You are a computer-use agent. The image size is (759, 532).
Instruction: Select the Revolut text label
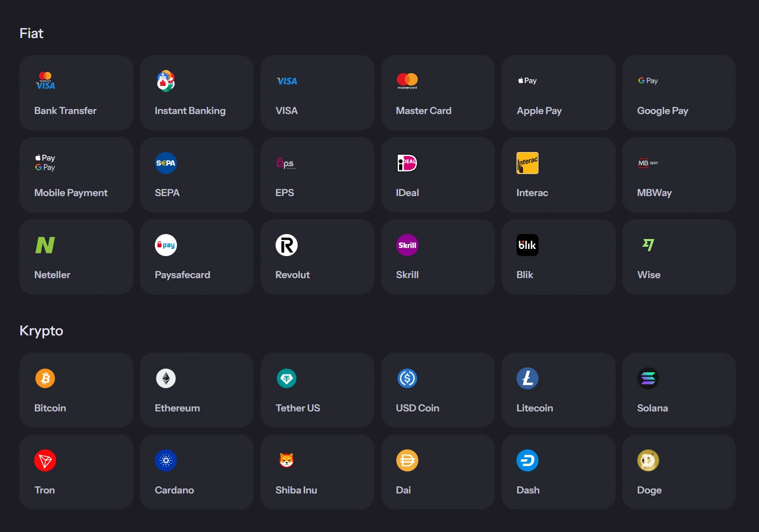tap(293, 275)
